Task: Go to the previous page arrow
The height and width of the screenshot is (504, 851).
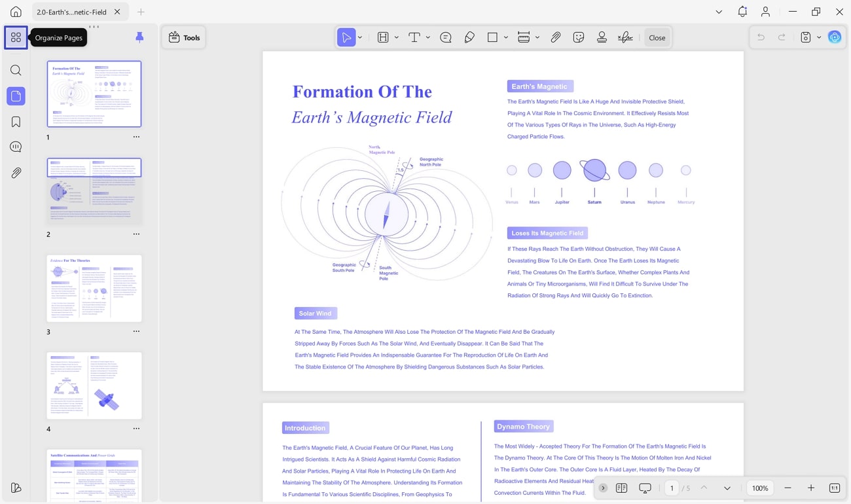Action: (x=704, y=488)
